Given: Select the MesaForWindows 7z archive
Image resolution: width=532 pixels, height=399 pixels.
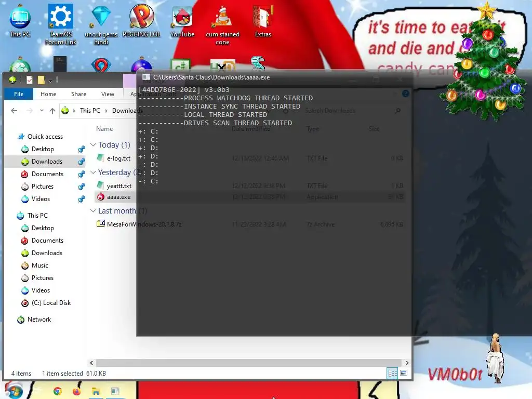Looking at the screenshot, I should pyautogui.click(x=144, y=224).
